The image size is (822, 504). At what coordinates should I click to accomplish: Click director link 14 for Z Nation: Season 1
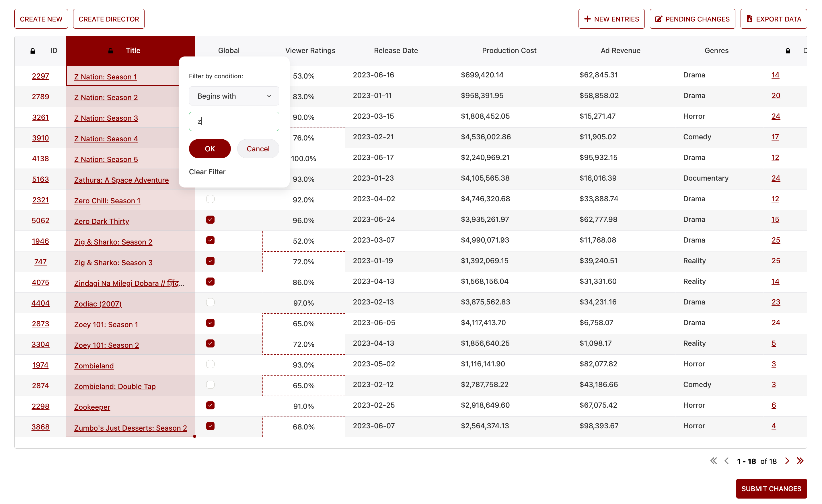pos(775,75)
